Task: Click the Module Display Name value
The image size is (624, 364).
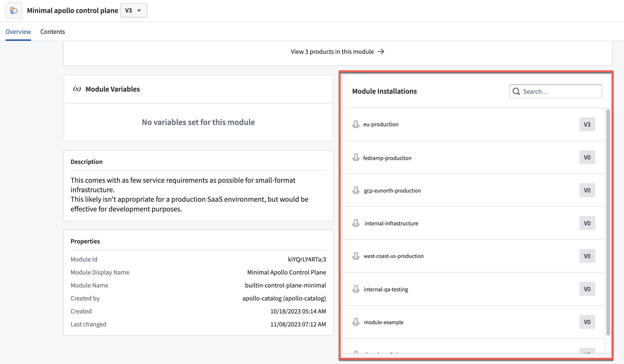Action: (286, 272)
